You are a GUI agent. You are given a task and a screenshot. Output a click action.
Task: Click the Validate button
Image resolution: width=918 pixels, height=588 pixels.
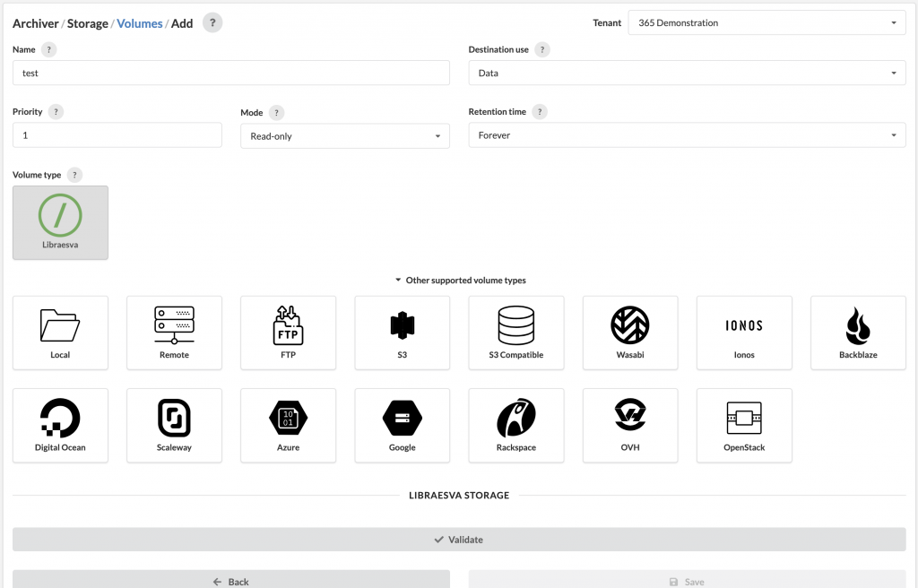pos(459,540)
